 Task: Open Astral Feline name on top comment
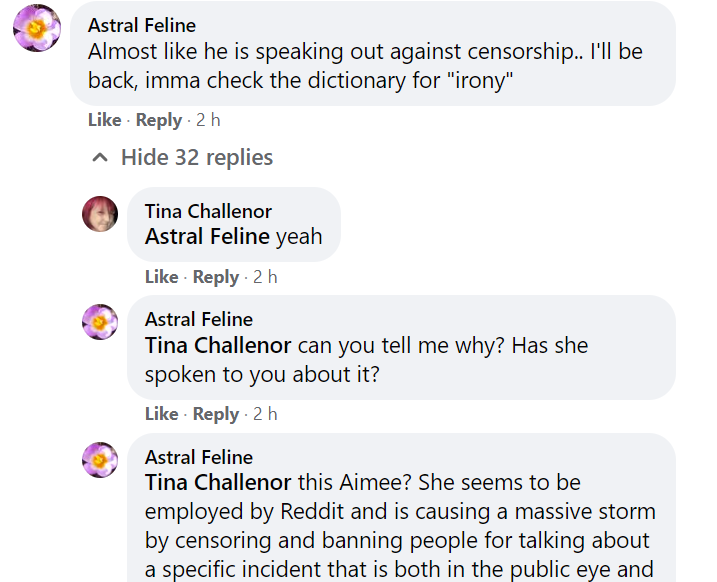coord(142,26)
